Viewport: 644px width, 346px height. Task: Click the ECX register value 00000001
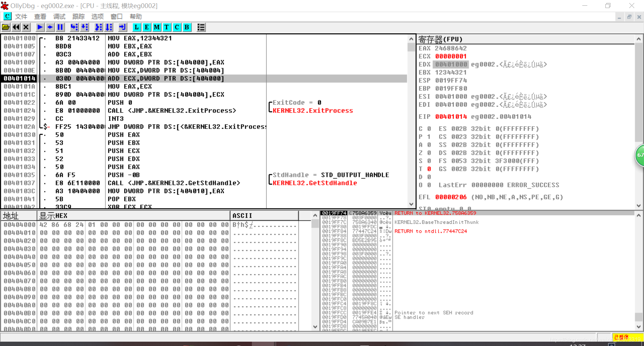click(451, 56)
